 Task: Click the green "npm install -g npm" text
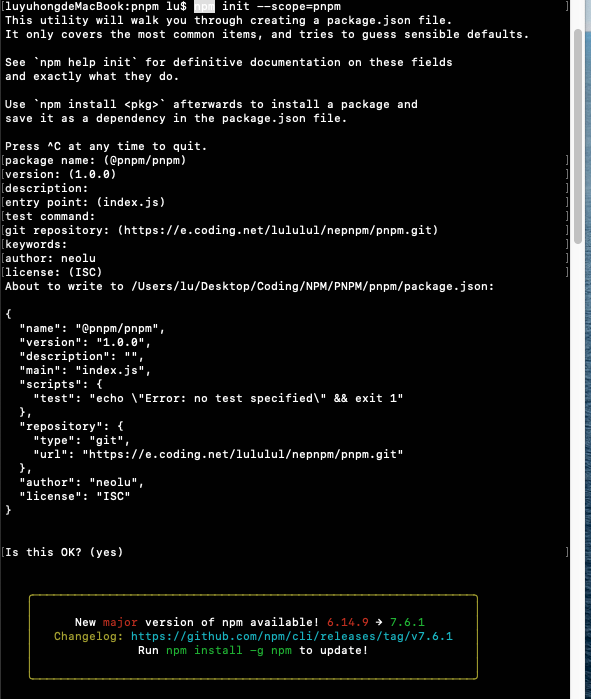(x=229, y=650)
